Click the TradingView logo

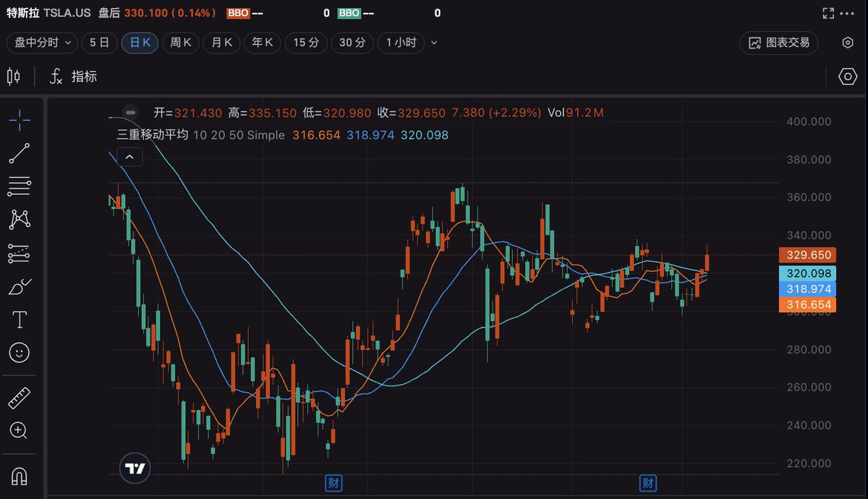(x=135, y=469)
